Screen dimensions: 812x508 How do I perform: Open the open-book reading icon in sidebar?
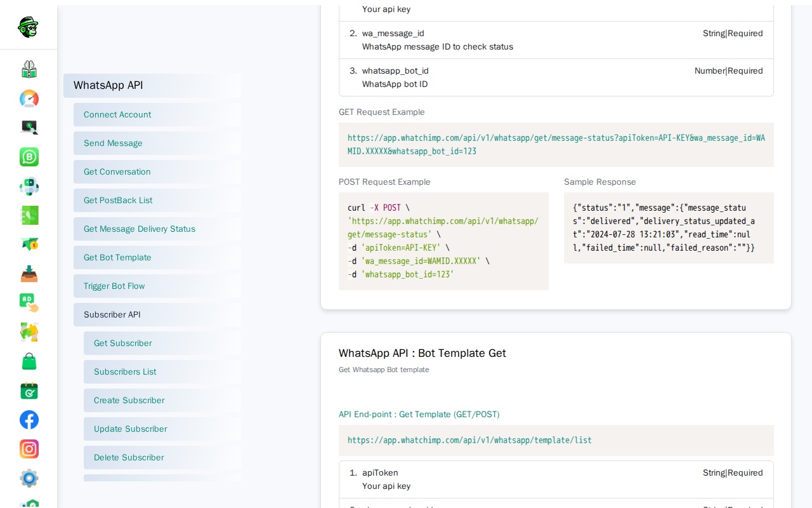click(29, 69)
